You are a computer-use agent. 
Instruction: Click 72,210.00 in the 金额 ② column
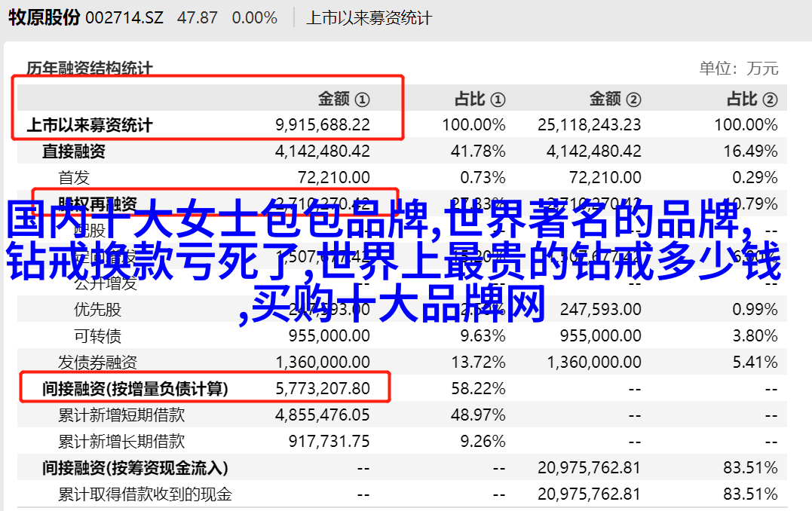(x=605, y=178)
